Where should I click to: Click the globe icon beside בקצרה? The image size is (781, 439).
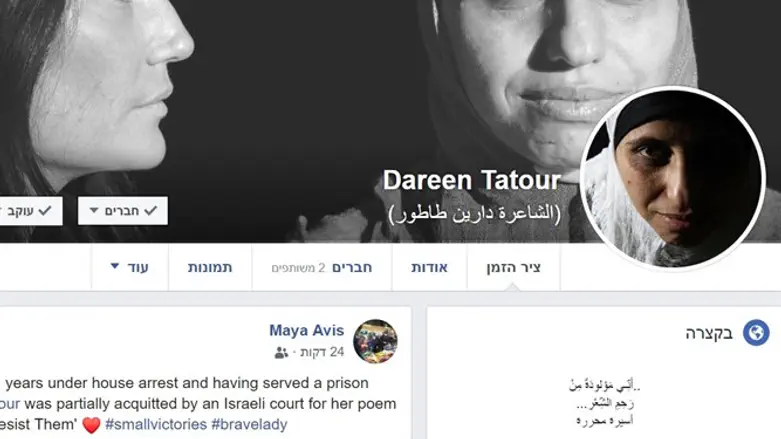click(756, 332)
